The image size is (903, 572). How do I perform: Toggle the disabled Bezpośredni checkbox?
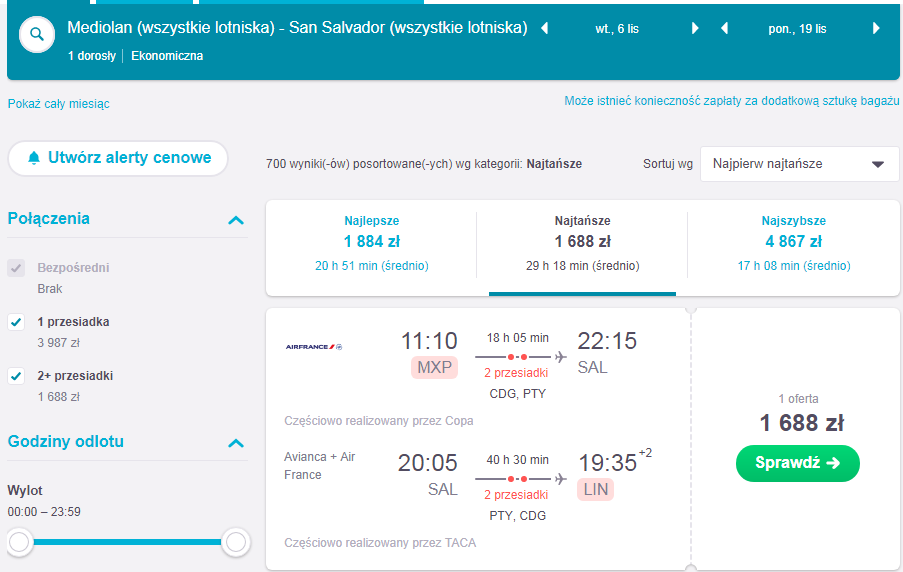click(x=16, y=268)
